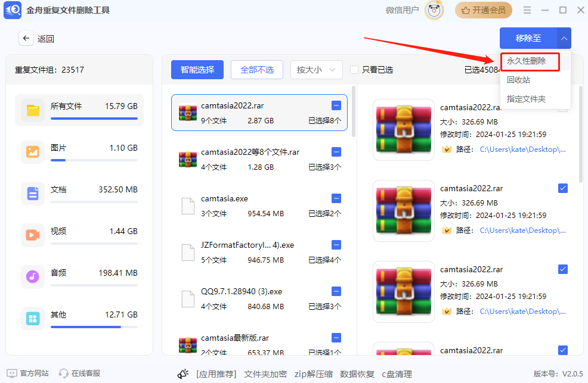Click the app logo icon in title bar
The width and height of the screenshot is (588, 383).
click(13, 10)
